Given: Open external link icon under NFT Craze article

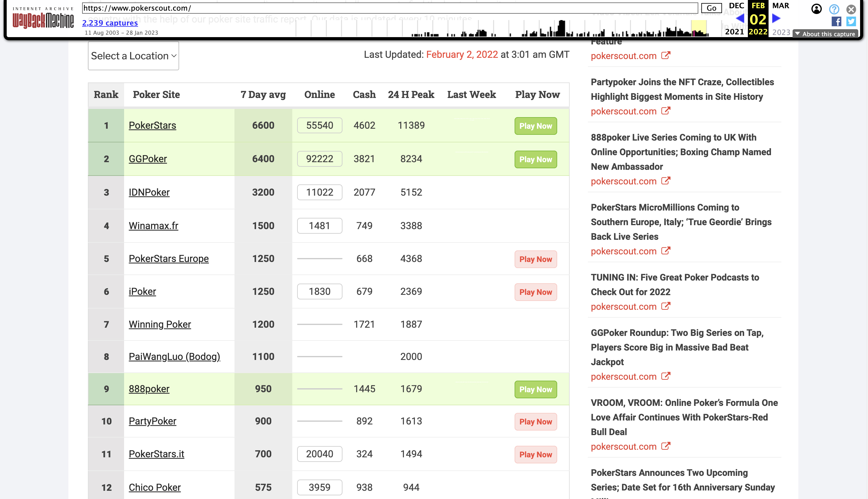Looking at the screenshot, I should (x=665, y=111).
